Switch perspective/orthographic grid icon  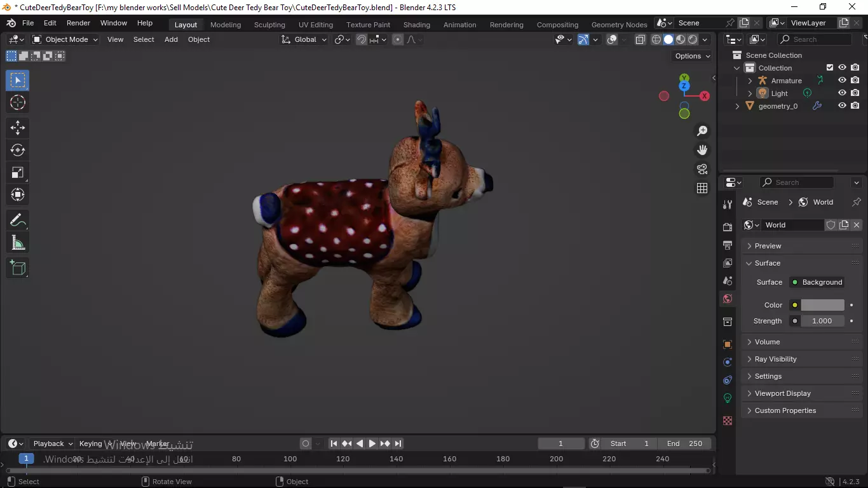pyautogui.click(x=702, y=188)
